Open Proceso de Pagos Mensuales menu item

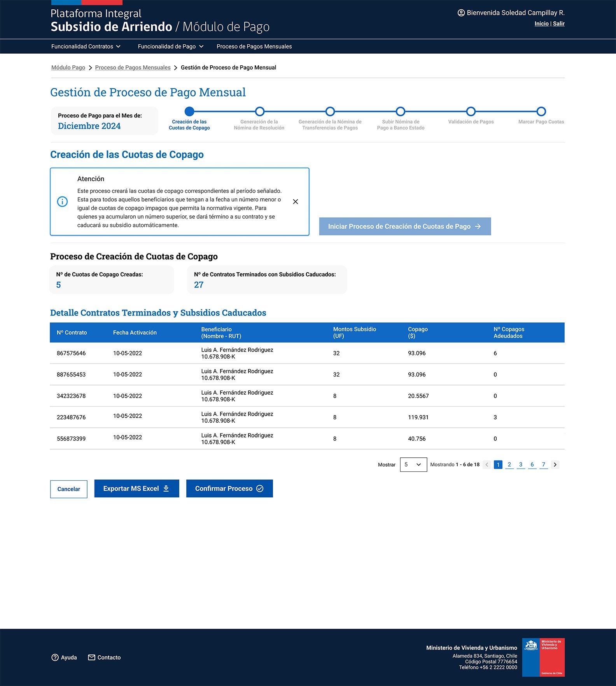click(254, 46)
